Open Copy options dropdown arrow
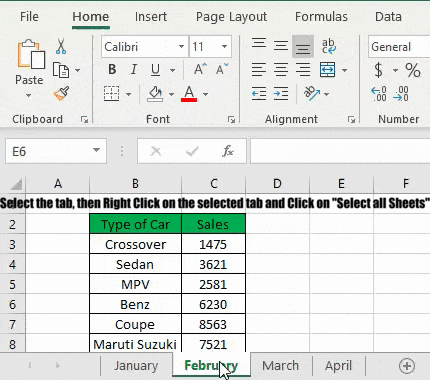This screenshot has height=380, width=430. pos(77,70)
